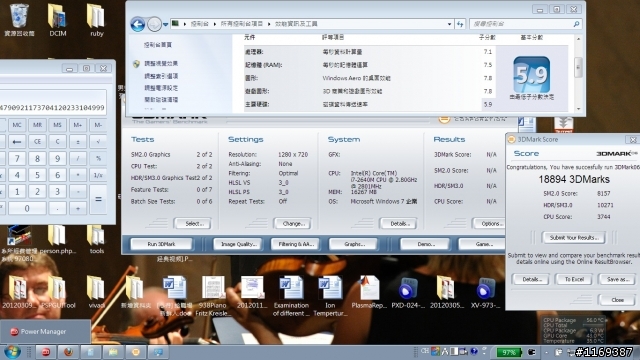This screenshot has width=640, height=360.
Task: Open Graphs... in 3DMark
Action: [353, 244]
